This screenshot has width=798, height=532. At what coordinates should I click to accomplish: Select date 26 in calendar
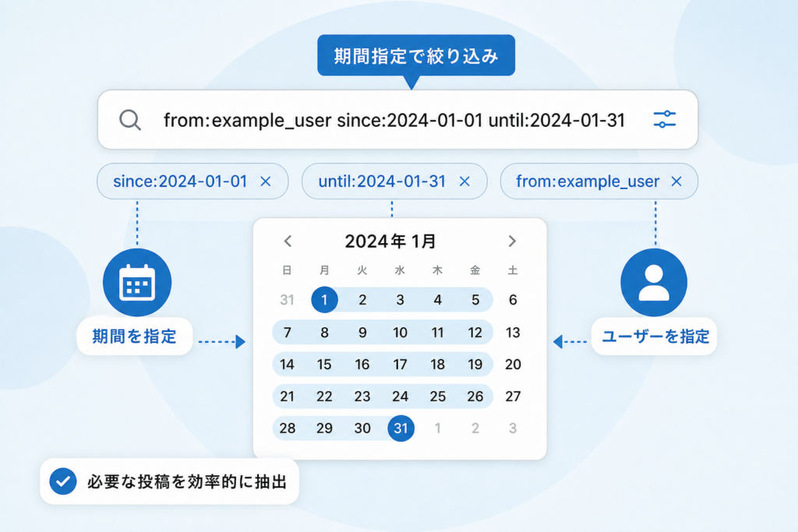click(475, 396)
